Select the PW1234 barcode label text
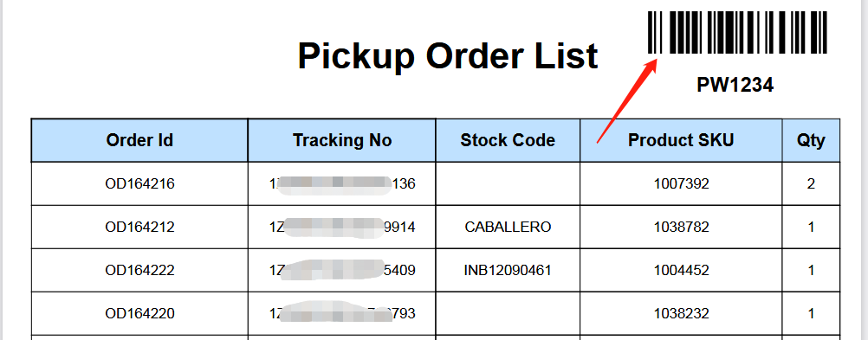Image resolution: width=868 pixels, height=340 pixels. click(735, 85)
